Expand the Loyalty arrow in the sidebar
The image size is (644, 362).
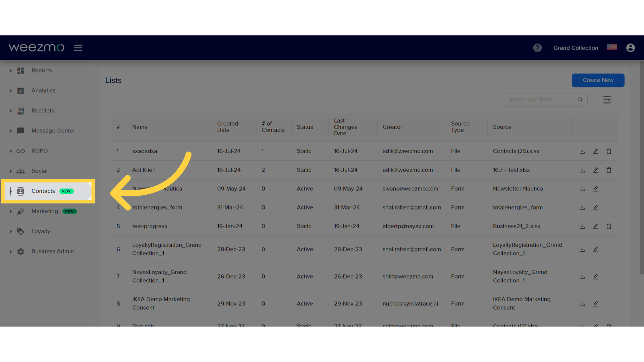point(11,232)
